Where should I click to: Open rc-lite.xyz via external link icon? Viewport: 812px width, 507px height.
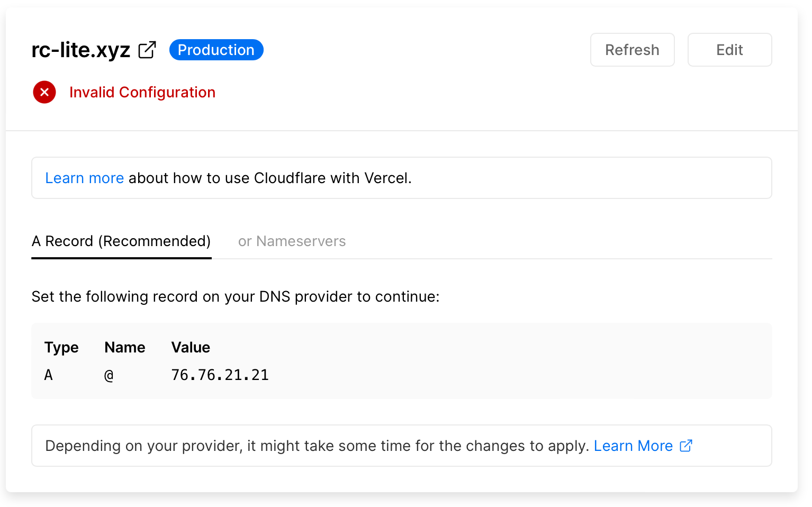coord(147,49)
